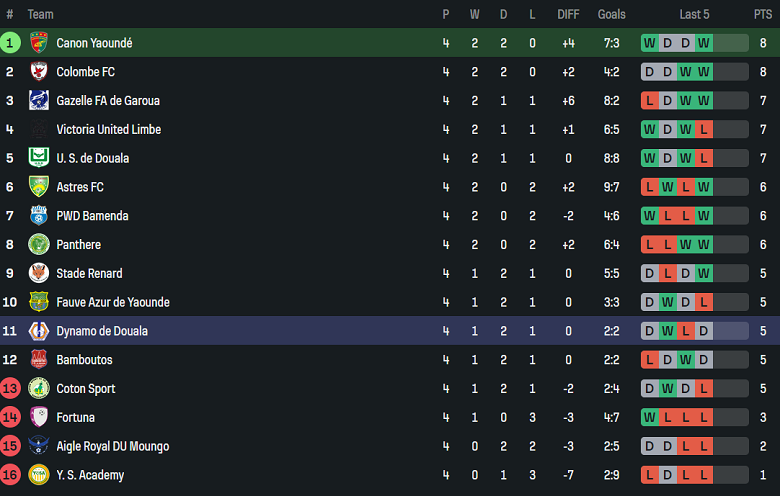The image size is (780, 496).
Task: Open the Coton Sport team page
Action: tap(85, 389)
